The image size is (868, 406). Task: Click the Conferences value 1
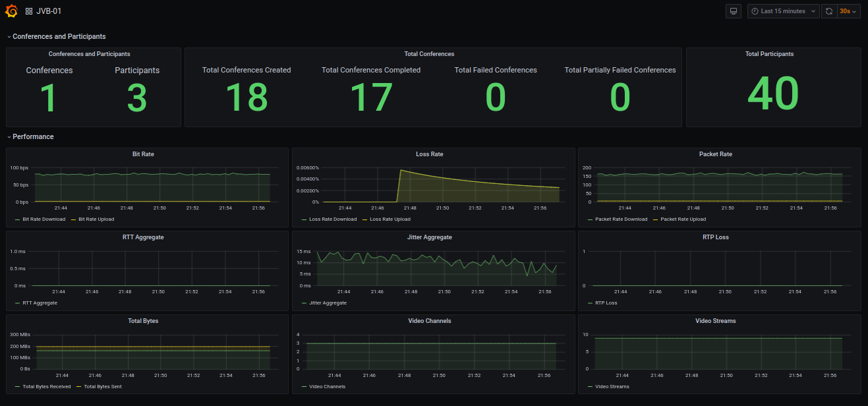click(x=49, y=98)
